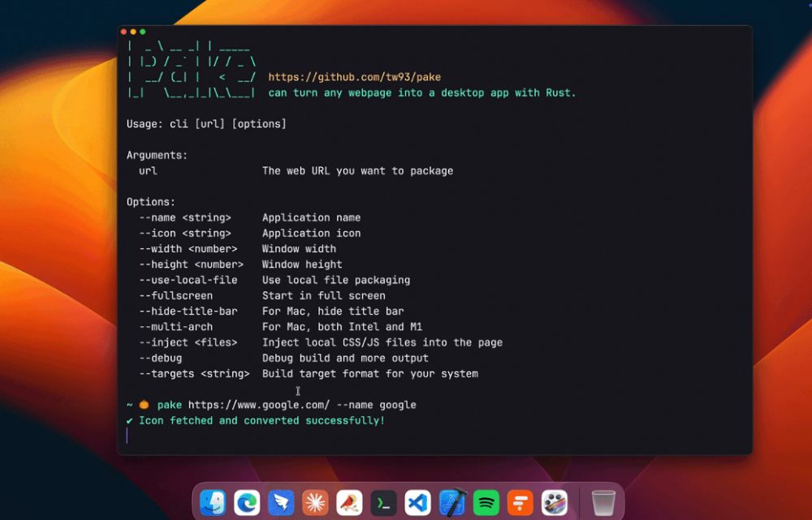Click the '--use-local-file' option

188,280
